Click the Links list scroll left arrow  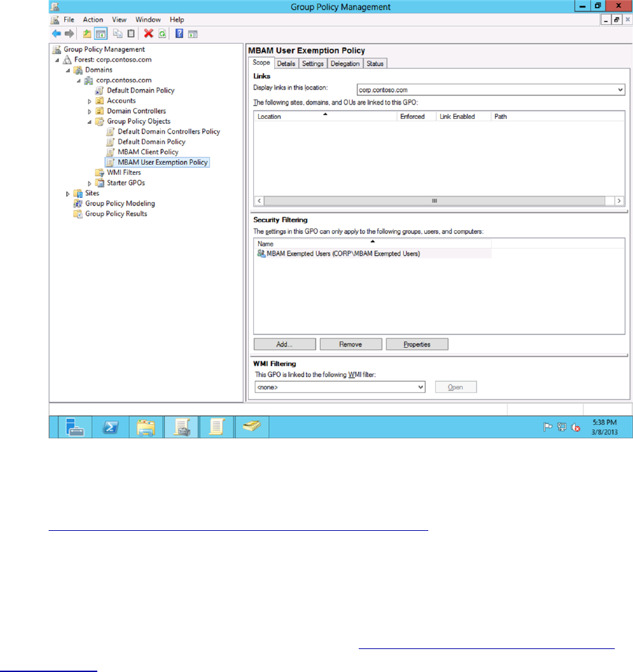pyautogui.click(x=259, y=201)
